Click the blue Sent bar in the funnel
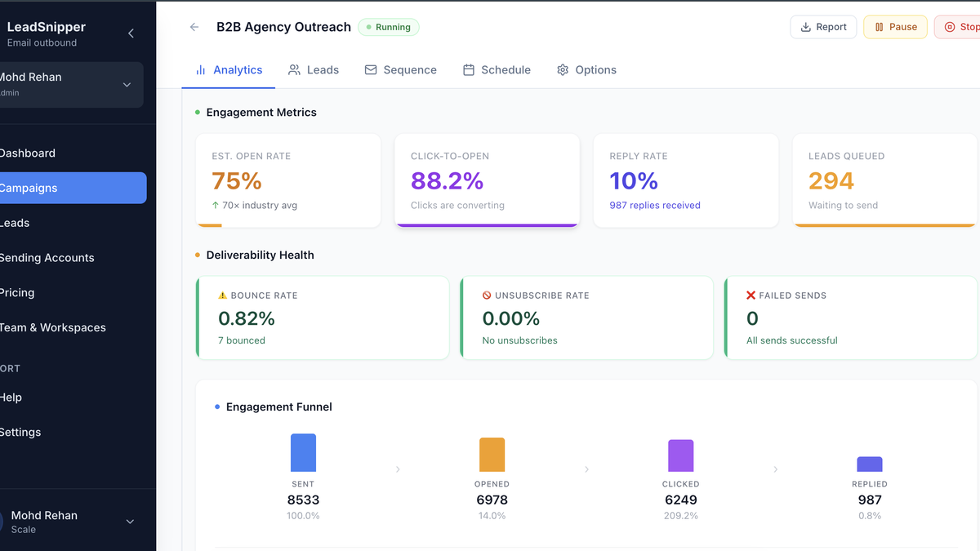The width and height of the screenshot is (980, 551). 303,452
